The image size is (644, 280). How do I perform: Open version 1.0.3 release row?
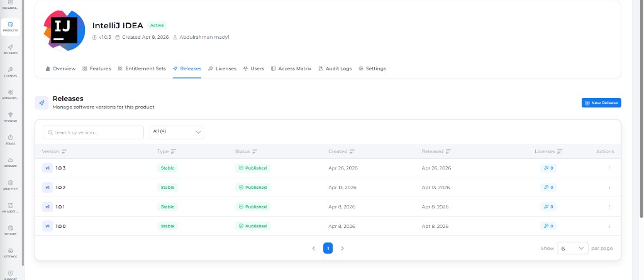coord(328,168)
